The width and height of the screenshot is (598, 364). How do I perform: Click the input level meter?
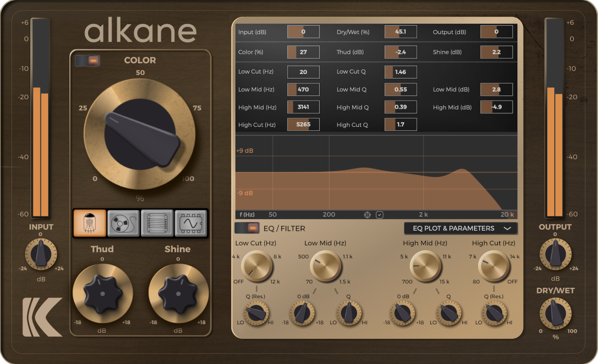pos(41,118)
